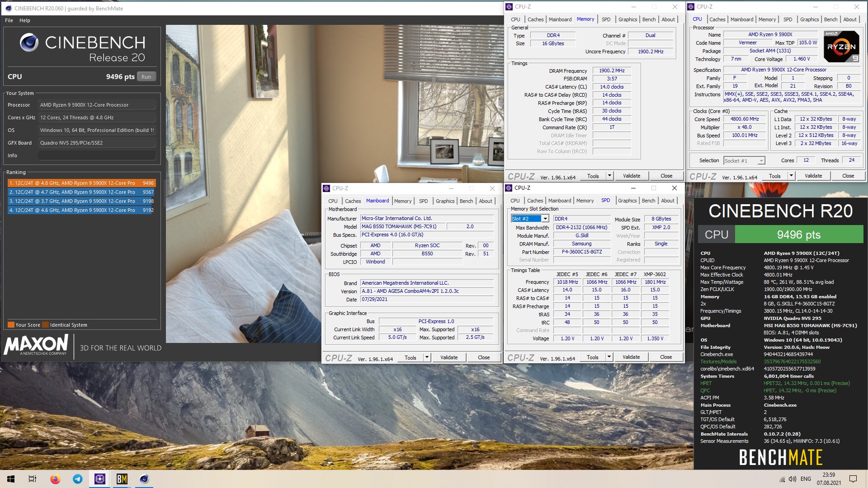Click Cinebench title bar app icon
Viewport: 868px width, 488px height.
tap(8, 8)
